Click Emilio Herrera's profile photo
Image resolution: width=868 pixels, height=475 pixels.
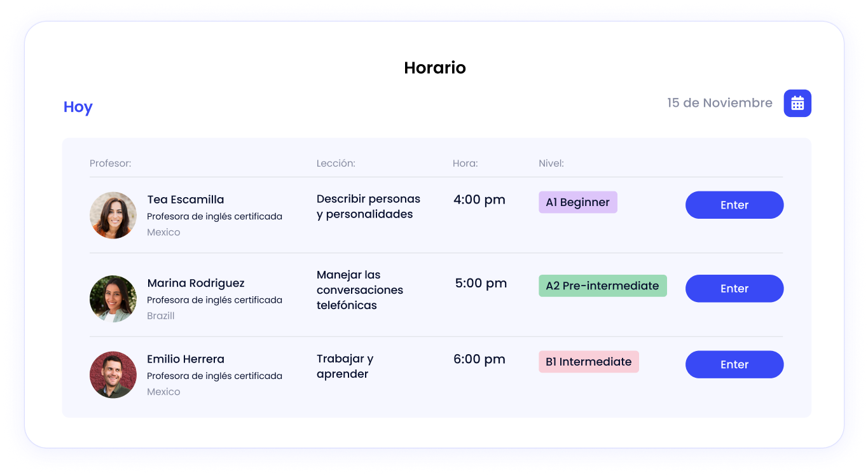click(113, 375)
